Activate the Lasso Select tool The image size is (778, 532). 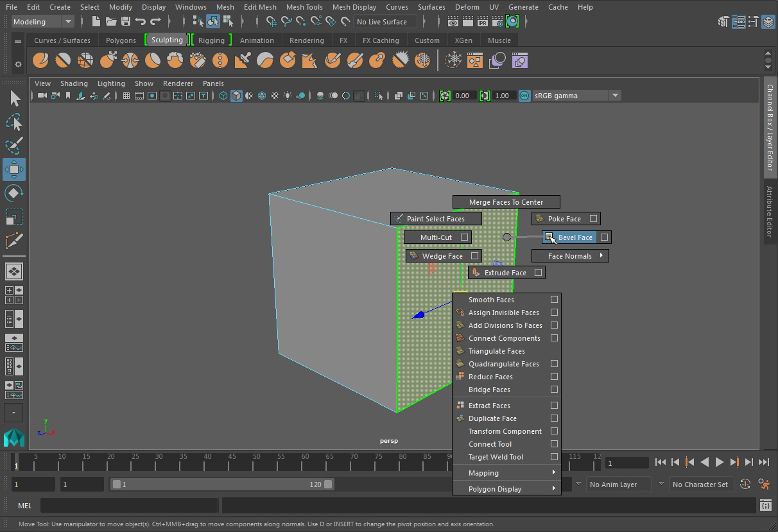tap(14, 122)
